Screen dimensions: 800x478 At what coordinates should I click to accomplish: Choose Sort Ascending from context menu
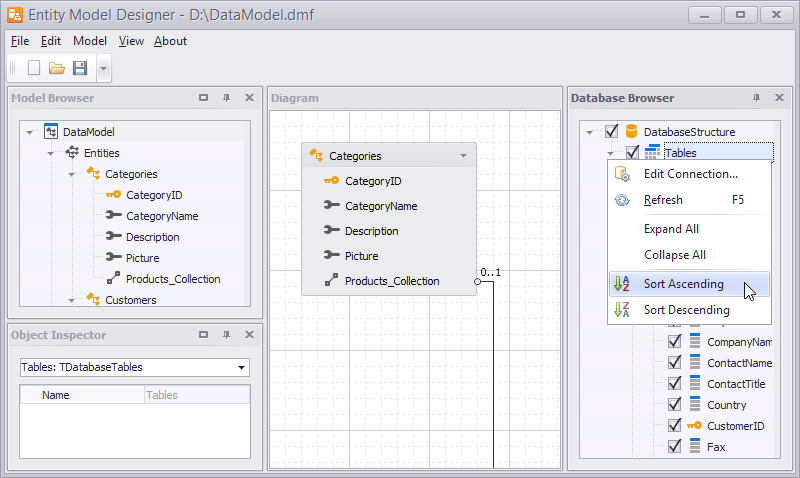click(x=683, y=284)
